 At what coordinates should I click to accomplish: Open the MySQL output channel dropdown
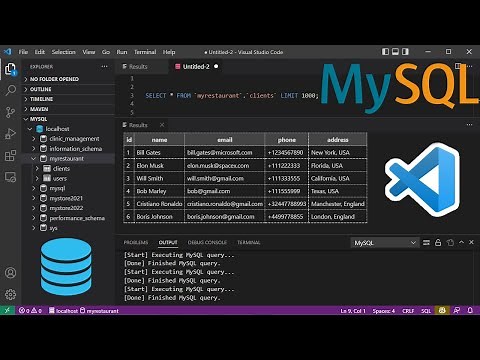point(385,243)
